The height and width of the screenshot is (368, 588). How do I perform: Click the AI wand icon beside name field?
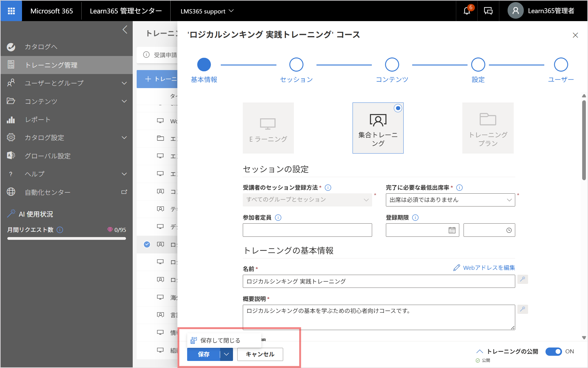(523, 279)
